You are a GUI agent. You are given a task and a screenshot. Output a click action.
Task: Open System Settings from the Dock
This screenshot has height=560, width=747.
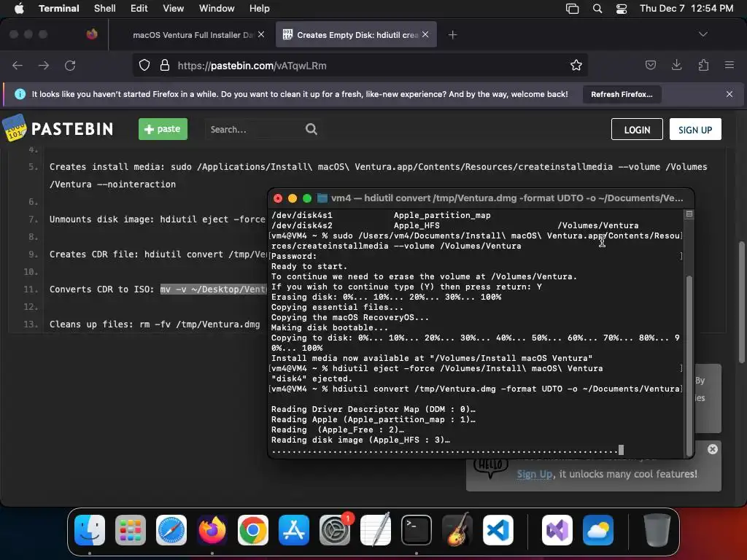pos(335,530)
